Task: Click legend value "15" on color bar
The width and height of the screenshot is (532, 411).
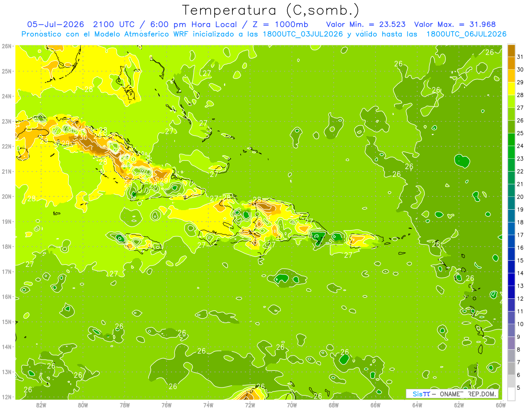Action: [520, 261]
